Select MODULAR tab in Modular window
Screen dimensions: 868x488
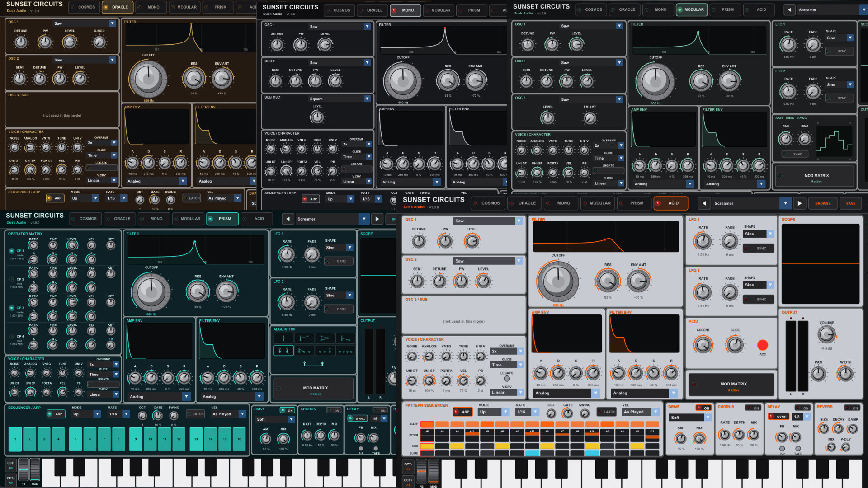click(x=692, y=9)
